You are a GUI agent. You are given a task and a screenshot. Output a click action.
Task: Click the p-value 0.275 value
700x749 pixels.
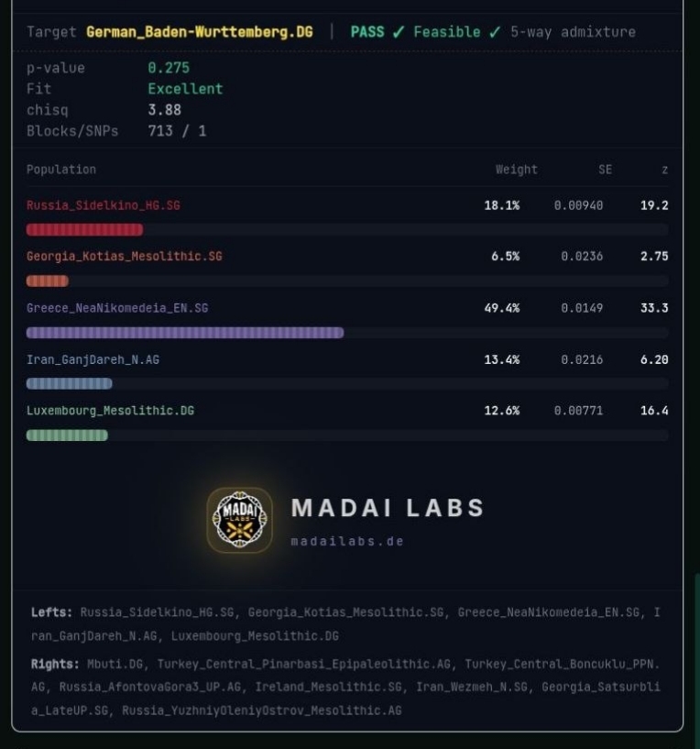coord(169,68)
